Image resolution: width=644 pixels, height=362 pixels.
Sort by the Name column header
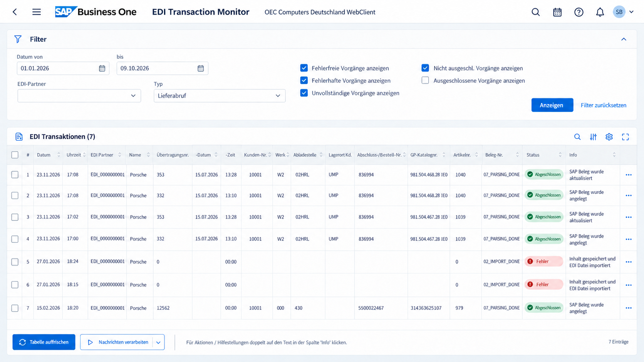(139, 155)
